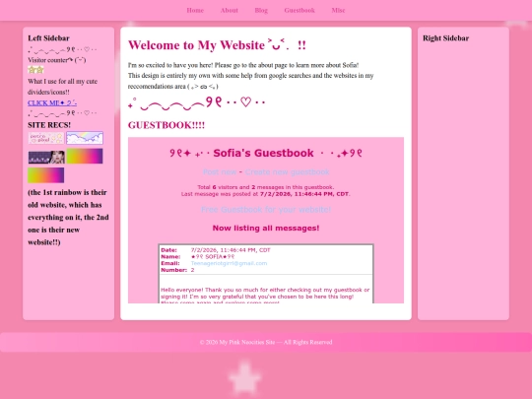The height and width of the screenshot is (399, 532).
Task: Click the 'Welcome to My Website' heading
Action: (x=217, y=45)
